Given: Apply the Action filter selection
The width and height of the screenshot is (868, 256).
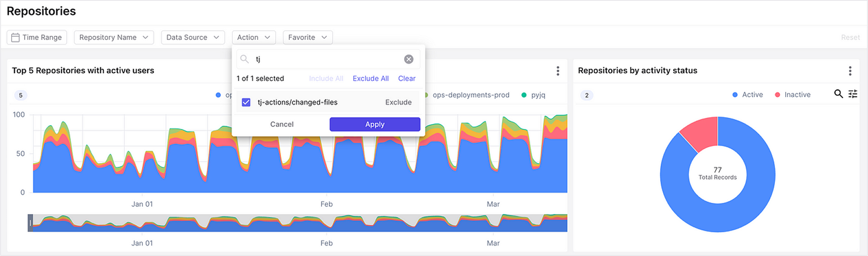Looking at the screenshot, I should click(375, 124).
